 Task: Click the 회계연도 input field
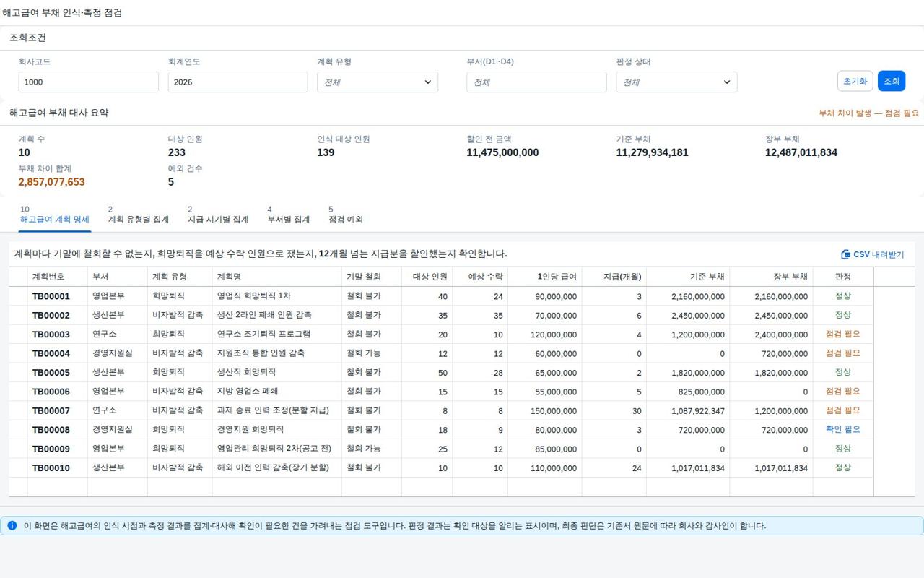pos(238,82)
